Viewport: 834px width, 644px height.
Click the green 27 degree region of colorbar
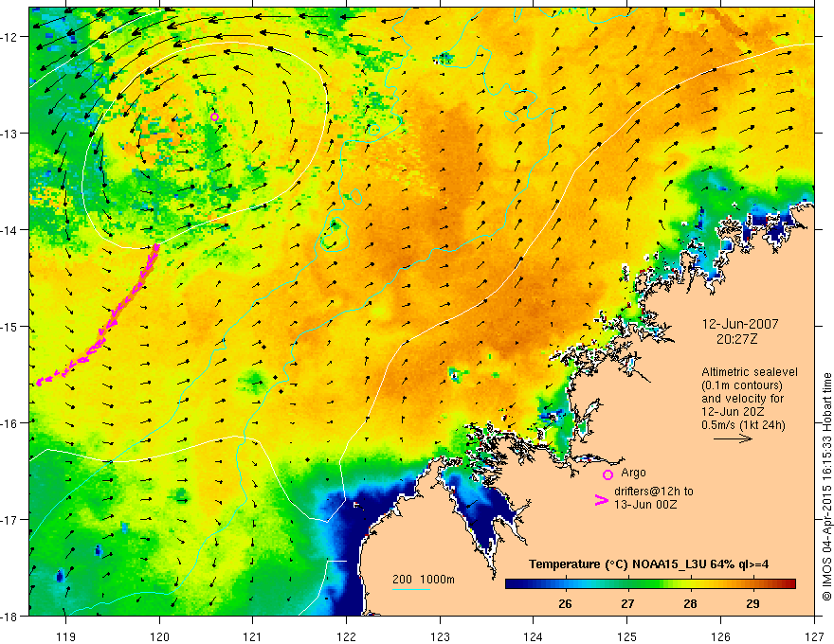pyautogui.click(x=627, y=584)
